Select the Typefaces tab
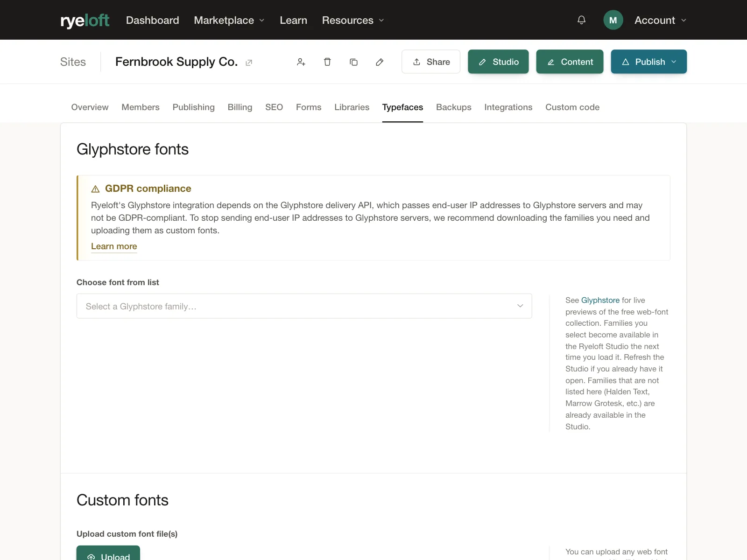 pos(402,107)
